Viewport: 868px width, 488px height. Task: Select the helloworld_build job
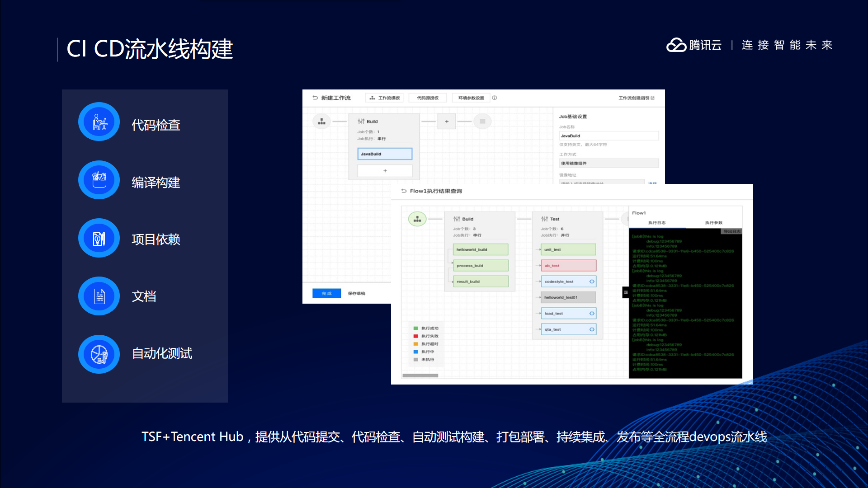[x=481, y=249]
